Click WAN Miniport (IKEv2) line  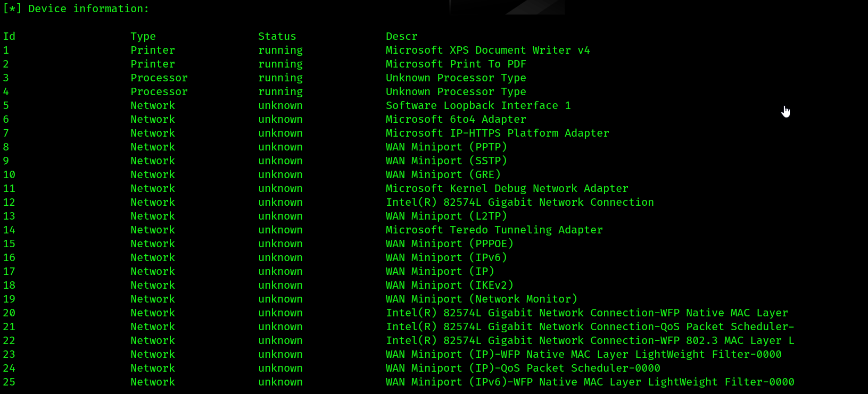click(x=450, y=285)
